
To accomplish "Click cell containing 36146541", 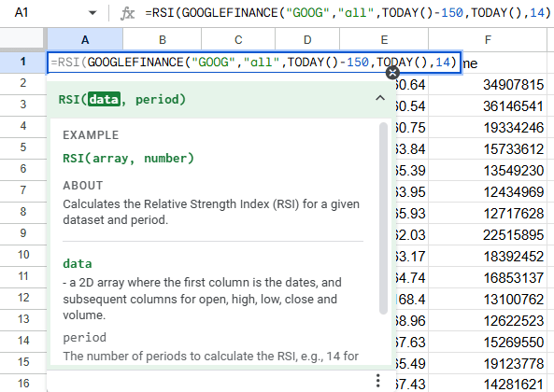I will tap(488, 106).
